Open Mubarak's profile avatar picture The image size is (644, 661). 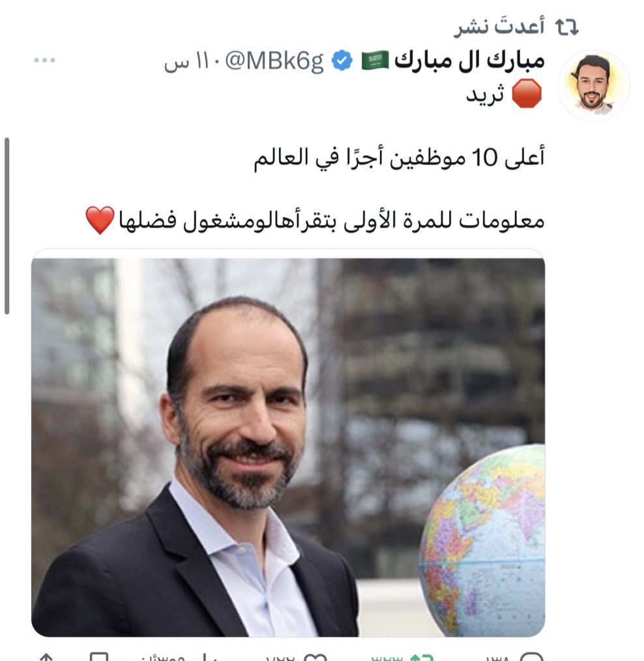tap(594, 85)
